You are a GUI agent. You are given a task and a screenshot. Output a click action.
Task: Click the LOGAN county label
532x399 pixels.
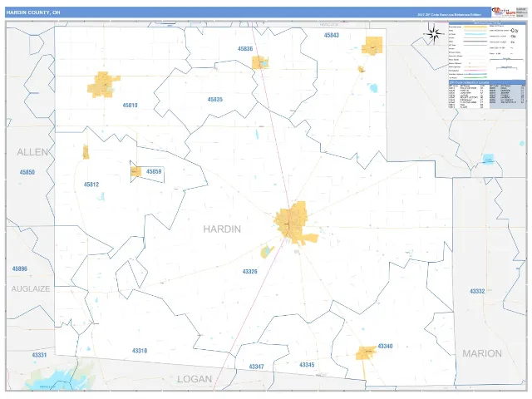pyautogui.click(x=195, y=379)
